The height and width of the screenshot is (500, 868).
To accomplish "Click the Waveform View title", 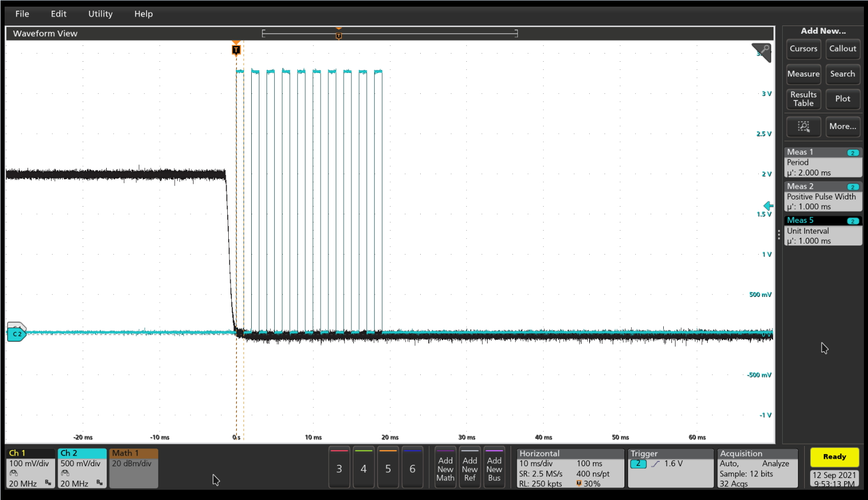I will (45, 34).
